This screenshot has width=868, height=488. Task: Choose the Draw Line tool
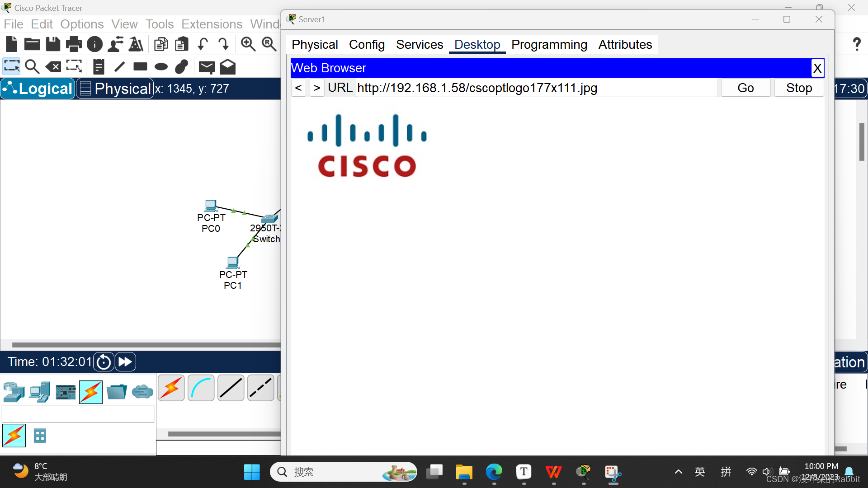(x=119, y=67)
